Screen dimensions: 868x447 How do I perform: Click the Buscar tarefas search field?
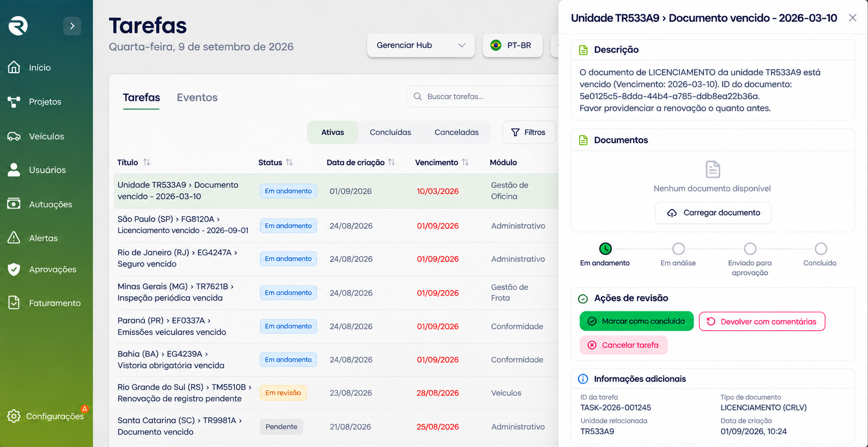click(x=483, y=96)
